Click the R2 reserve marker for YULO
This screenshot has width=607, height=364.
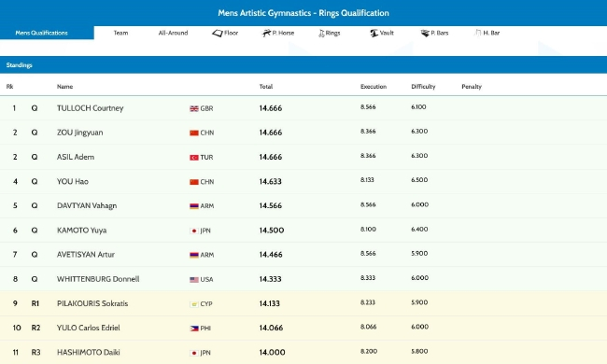[x=35, y=328]
